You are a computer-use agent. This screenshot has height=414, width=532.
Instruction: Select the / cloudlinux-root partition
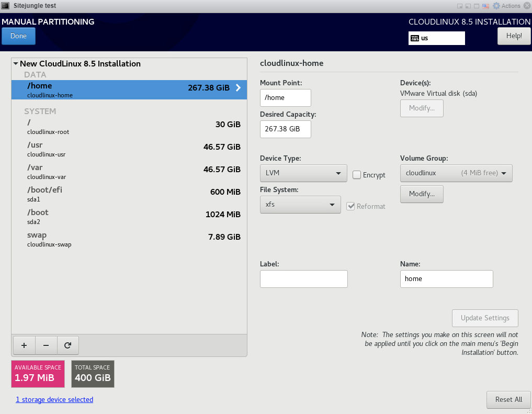(x=129, y=127)
